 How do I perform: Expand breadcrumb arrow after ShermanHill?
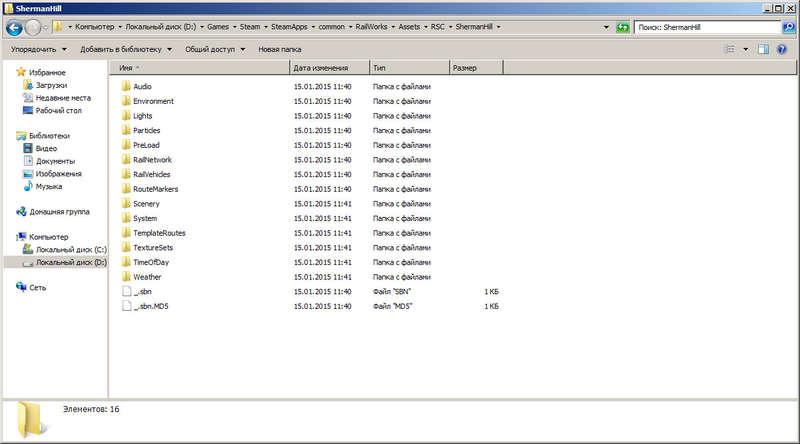498,27
